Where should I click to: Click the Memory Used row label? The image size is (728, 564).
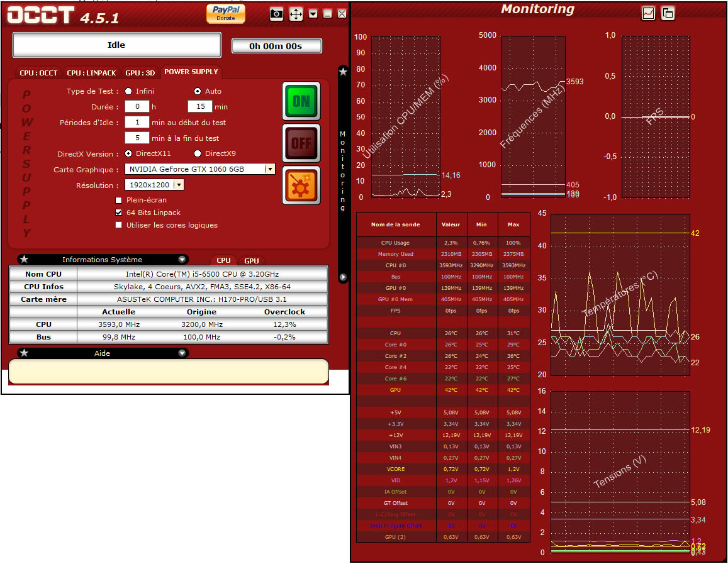[x=396, y=254]
